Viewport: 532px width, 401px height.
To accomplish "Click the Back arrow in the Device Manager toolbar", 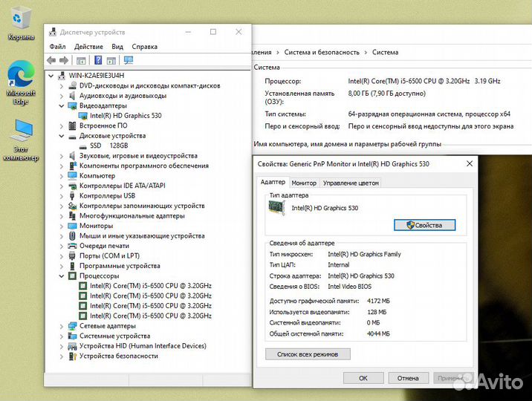I will (51, 61).
